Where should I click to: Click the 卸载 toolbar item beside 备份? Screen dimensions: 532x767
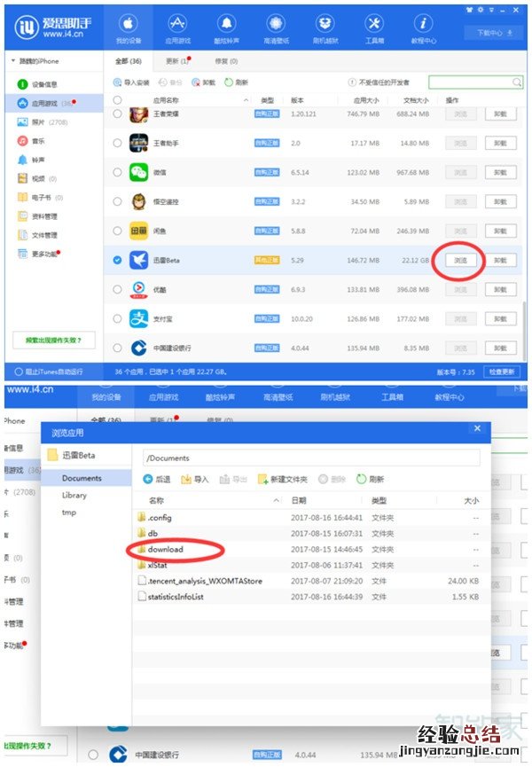point(203,82)
